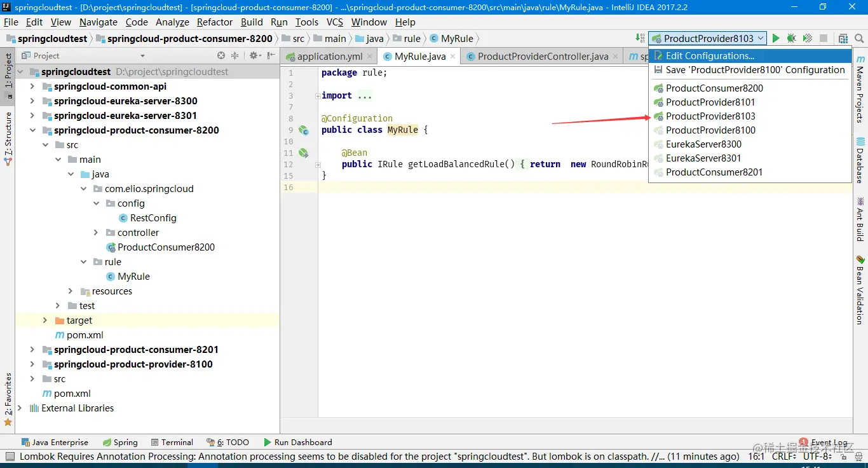
Task: Open the Terminal tool window
Action: (x=172, y=442)
